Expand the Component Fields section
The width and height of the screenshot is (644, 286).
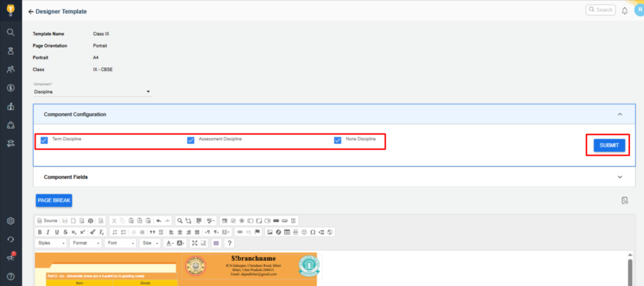[x=619, y=177]
